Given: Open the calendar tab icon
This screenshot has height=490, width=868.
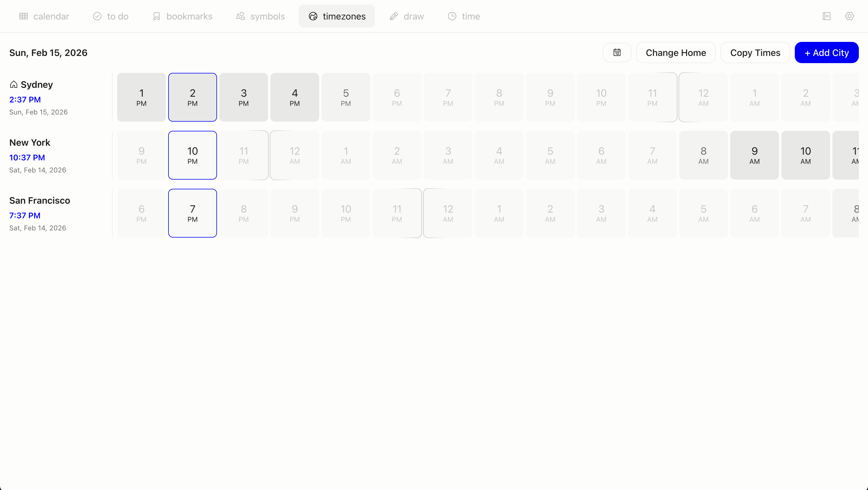Looking at the screenshot, I should (x=24, y=16).
